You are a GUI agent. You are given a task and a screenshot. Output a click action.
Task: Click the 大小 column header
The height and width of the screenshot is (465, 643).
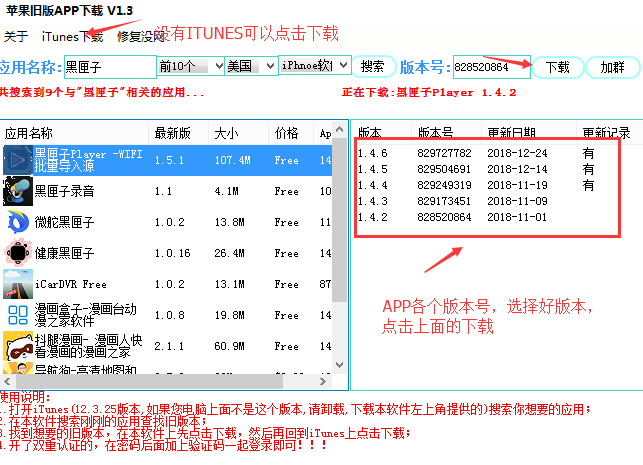(x=238, y=133)
